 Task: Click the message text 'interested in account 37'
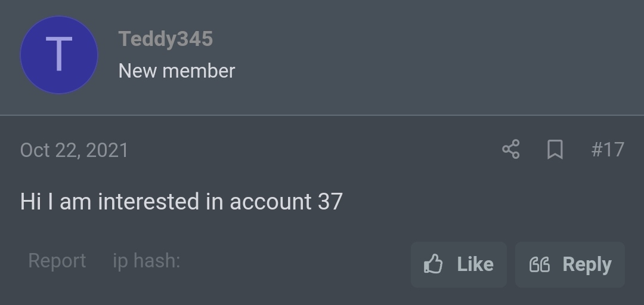point(220,202)
